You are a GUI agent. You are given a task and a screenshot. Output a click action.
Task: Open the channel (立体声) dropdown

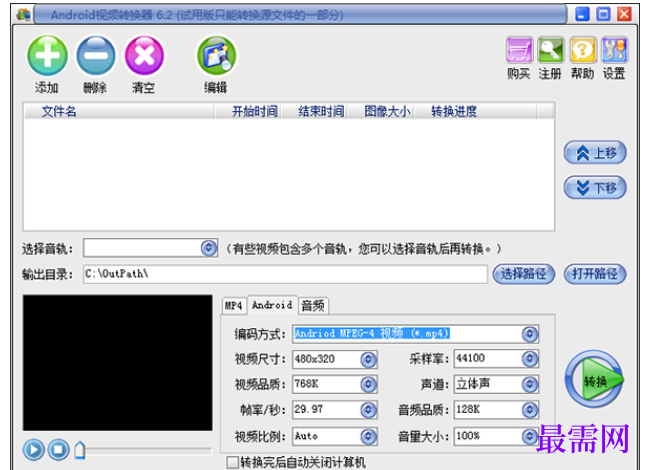pyautogui.click(x=529, y=384)
